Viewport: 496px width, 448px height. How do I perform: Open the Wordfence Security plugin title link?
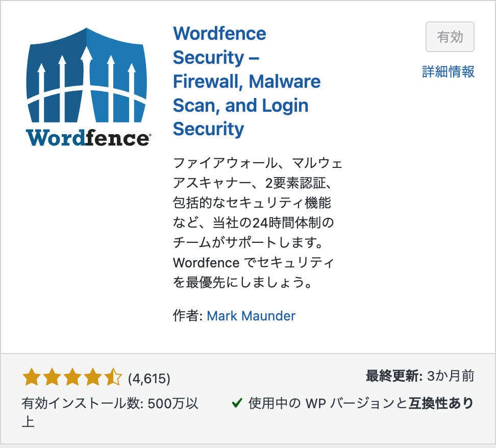tap(247, 81)
